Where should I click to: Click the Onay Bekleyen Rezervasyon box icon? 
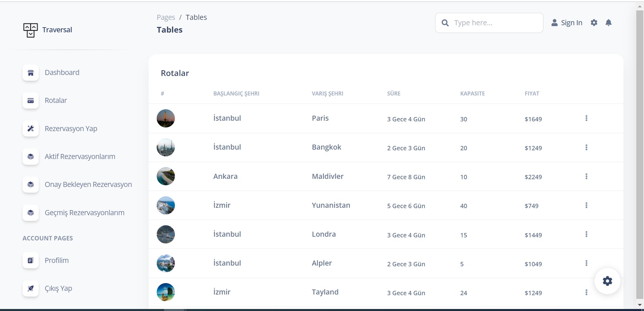click(x=31, y=185)
